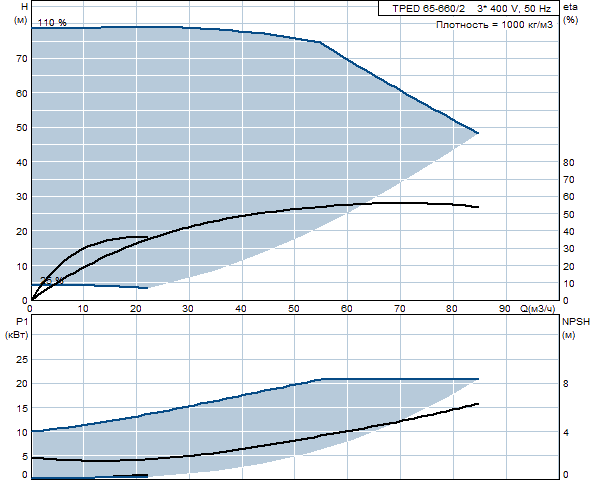Click the 70 tick on the H axis
The height and width of the screenshot is (480, 592).
tap(22, 59)
